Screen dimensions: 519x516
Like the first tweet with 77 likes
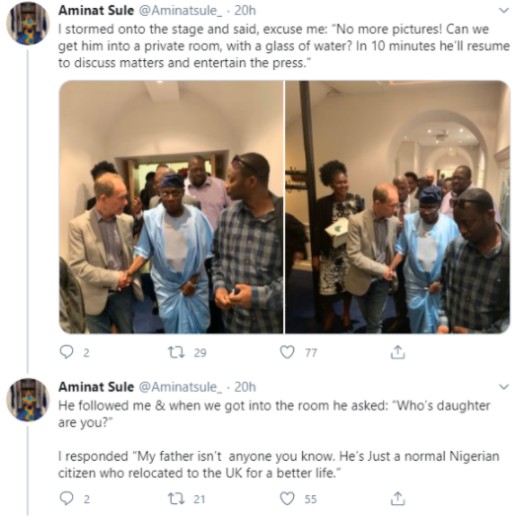pyautogui.click(x=287, y=352)
